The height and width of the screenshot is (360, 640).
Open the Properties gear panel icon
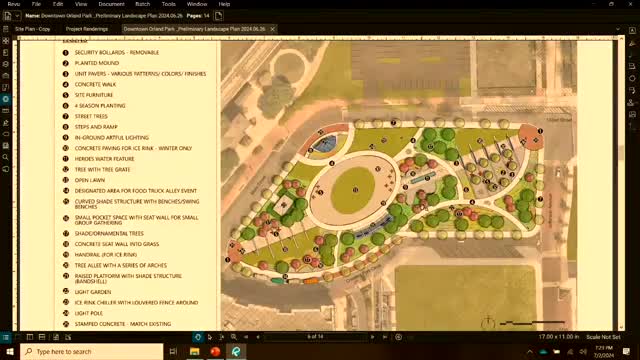coord(6,99)
